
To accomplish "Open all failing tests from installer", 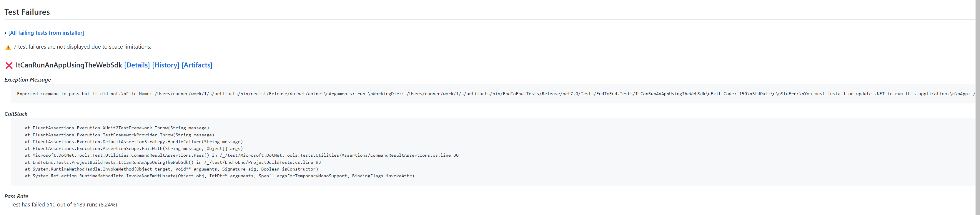I will [46, 33].
